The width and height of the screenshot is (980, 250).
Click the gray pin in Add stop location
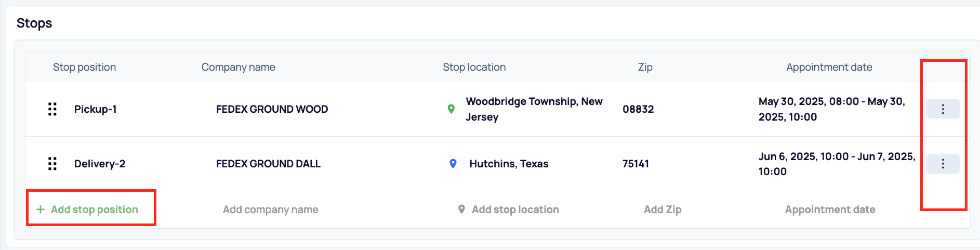[x=461, y=209]
